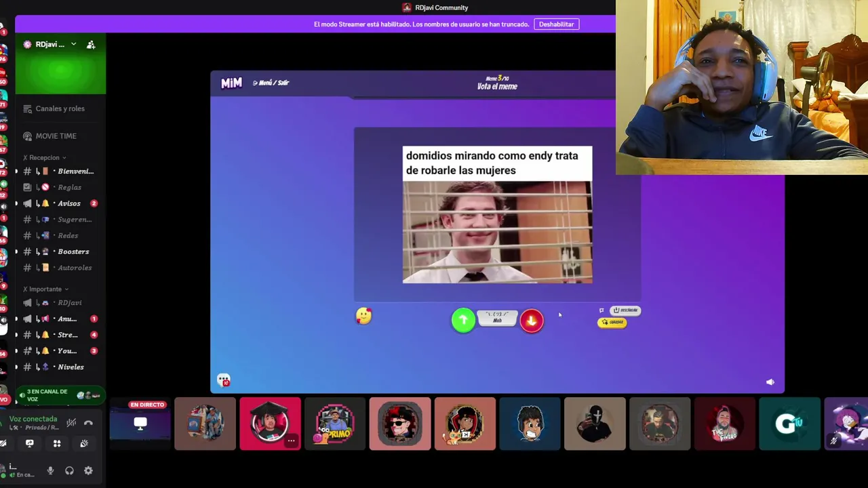This screenshot has height=488, width=868.
Task: Open the activities shapes icon
Action: point(57,443)
